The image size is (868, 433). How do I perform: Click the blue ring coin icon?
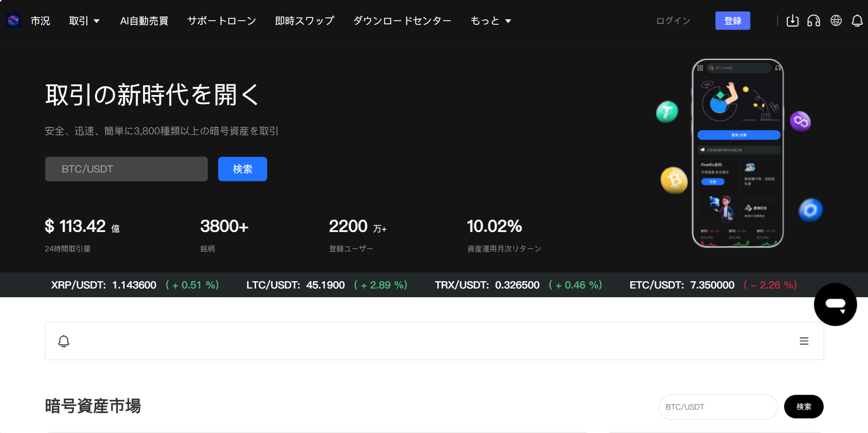(x=810, y=210)
